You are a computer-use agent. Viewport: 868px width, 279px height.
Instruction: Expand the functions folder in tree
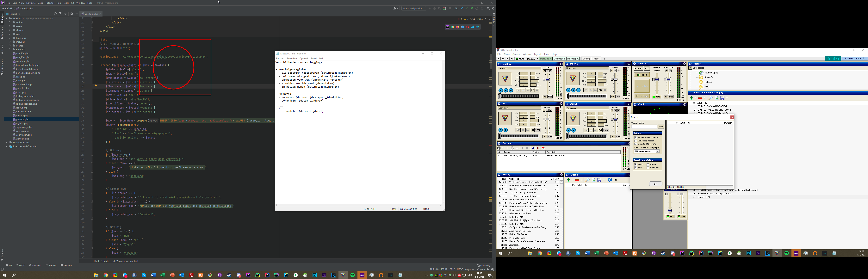(x=10, y=38)
